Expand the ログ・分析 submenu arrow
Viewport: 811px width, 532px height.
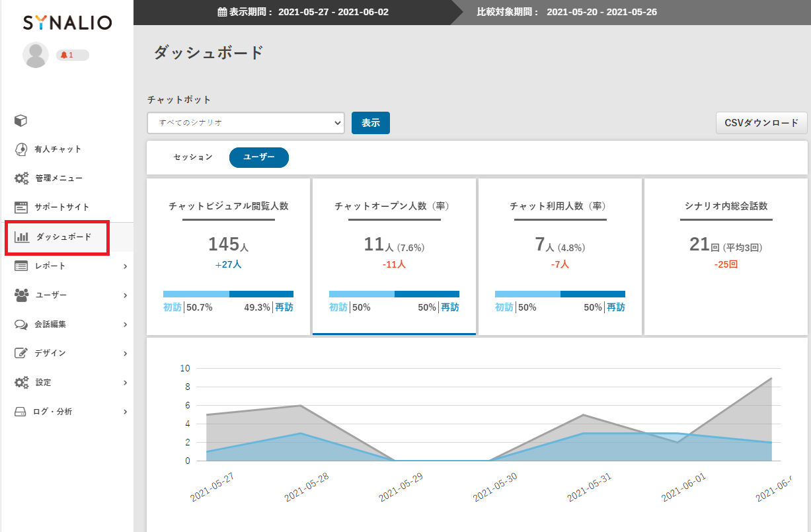125,412
